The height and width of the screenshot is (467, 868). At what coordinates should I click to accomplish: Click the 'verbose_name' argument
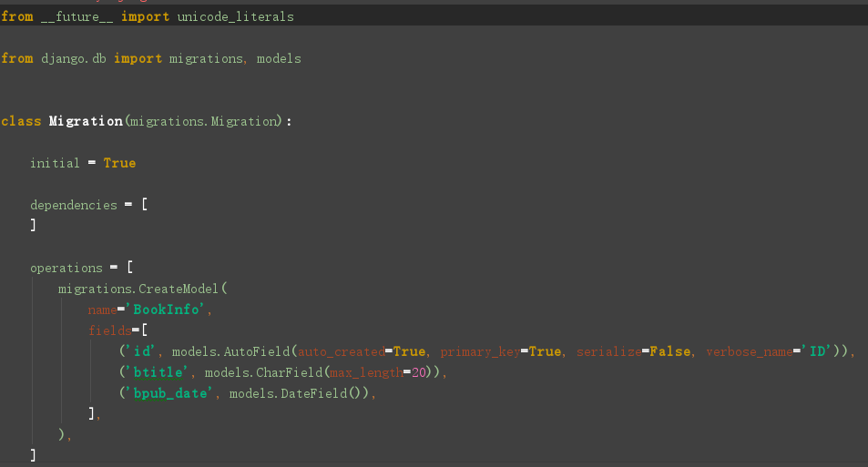(x=750, y=352)
